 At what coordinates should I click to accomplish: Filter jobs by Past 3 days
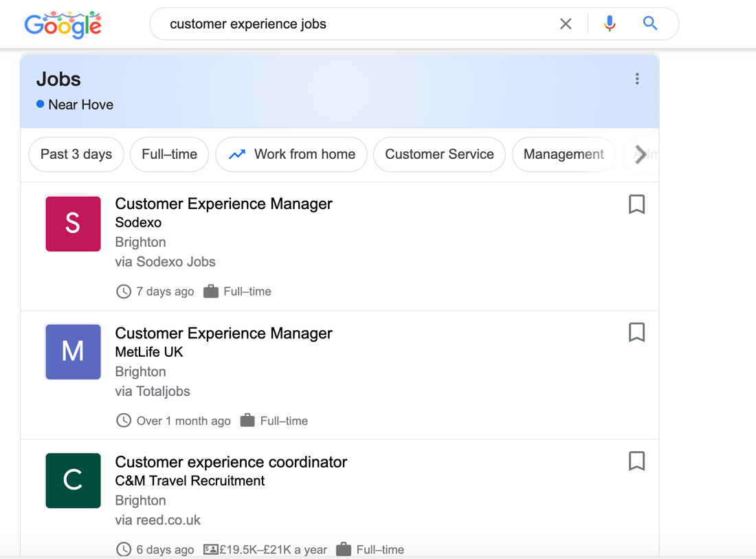coord(76,154)
